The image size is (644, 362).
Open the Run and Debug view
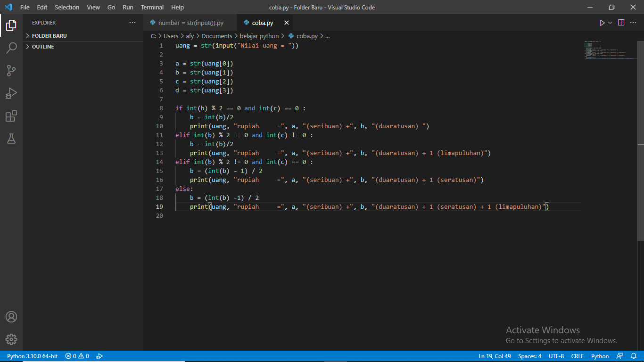point(11,93)
